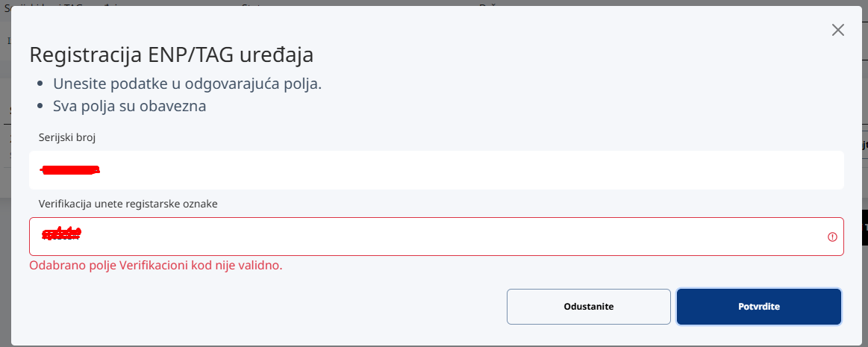This screenshot has height=347, width=868.
Task: Click the "Sva polja su obavezna" instruction
Action: (x=129, y=106)
